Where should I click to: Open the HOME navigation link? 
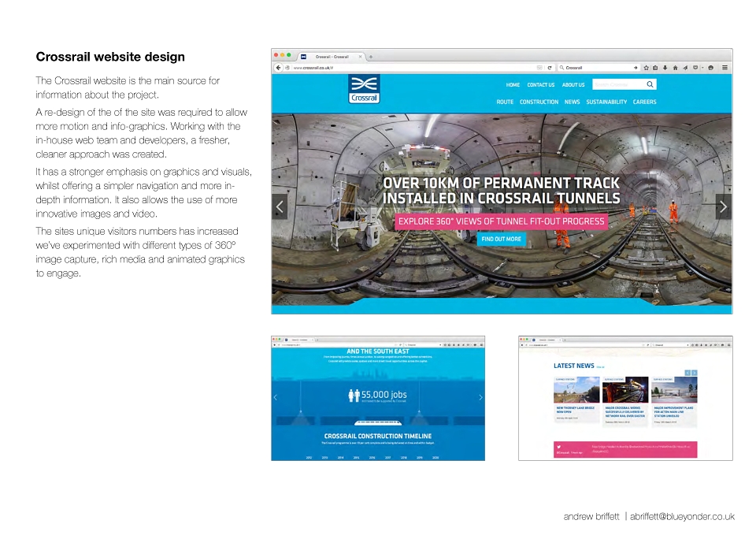513,85
